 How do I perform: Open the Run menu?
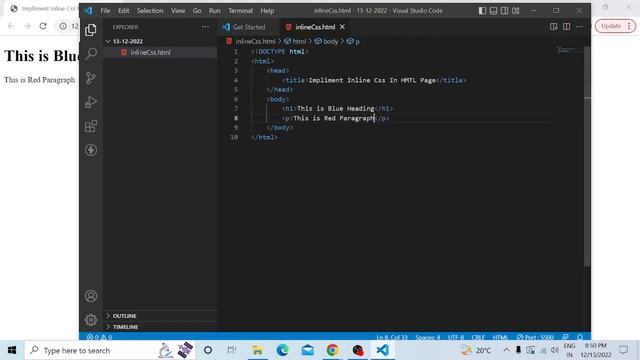(x=214, y=11)
